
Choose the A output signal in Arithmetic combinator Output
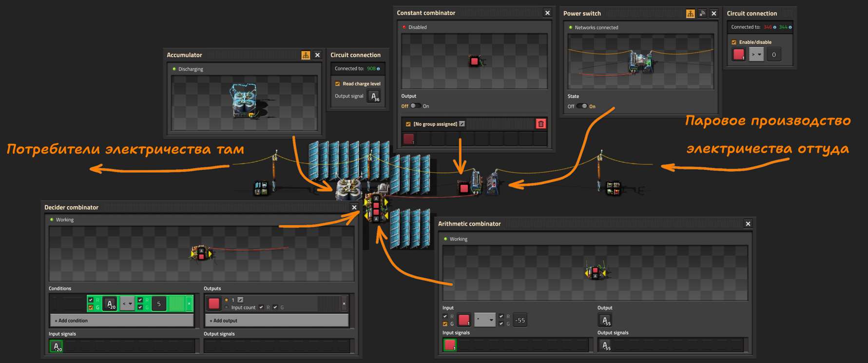605,320
